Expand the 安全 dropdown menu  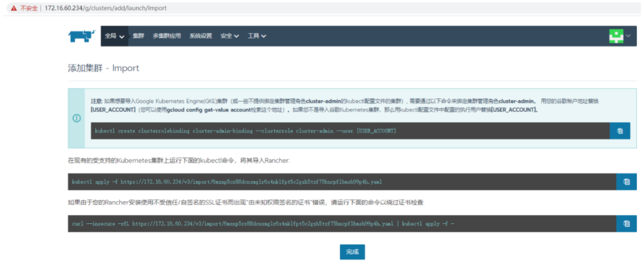pos(230,36)
